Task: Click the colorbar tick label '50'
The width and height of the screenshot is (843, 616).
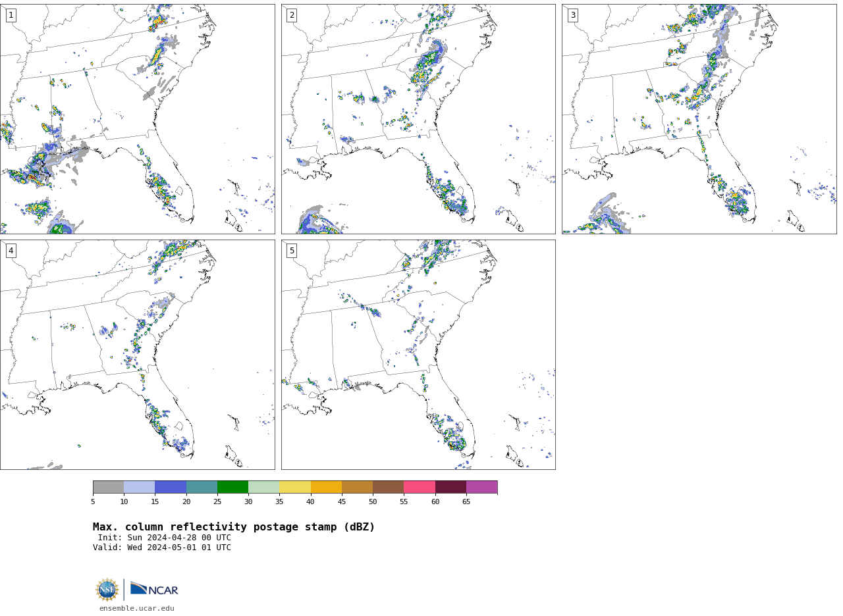Action: (373, 502)
